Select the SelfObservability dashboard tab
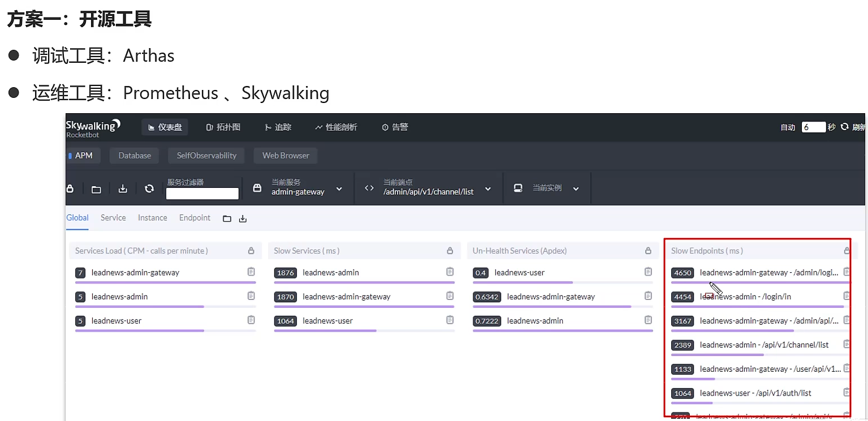The width and height of the screenshot is (868, 421). (206, 156)
